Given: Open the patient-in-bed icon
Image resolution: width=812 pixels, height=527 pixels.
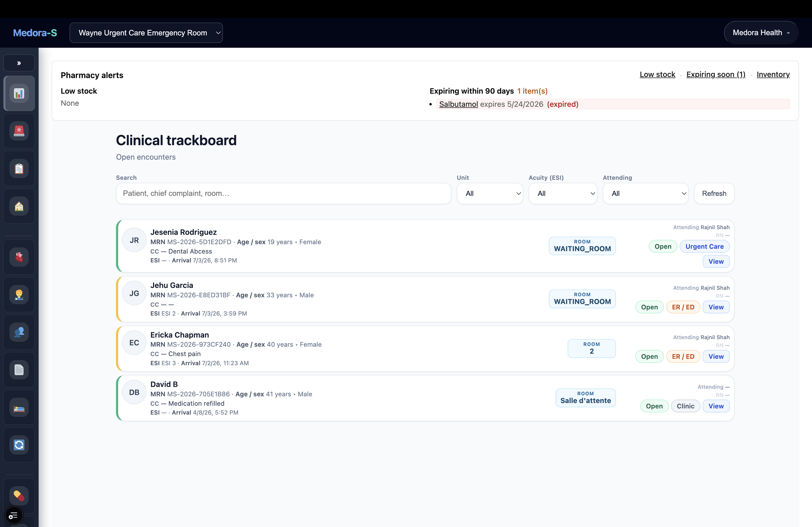Looking at the screenshot, I should coord(19,407).
